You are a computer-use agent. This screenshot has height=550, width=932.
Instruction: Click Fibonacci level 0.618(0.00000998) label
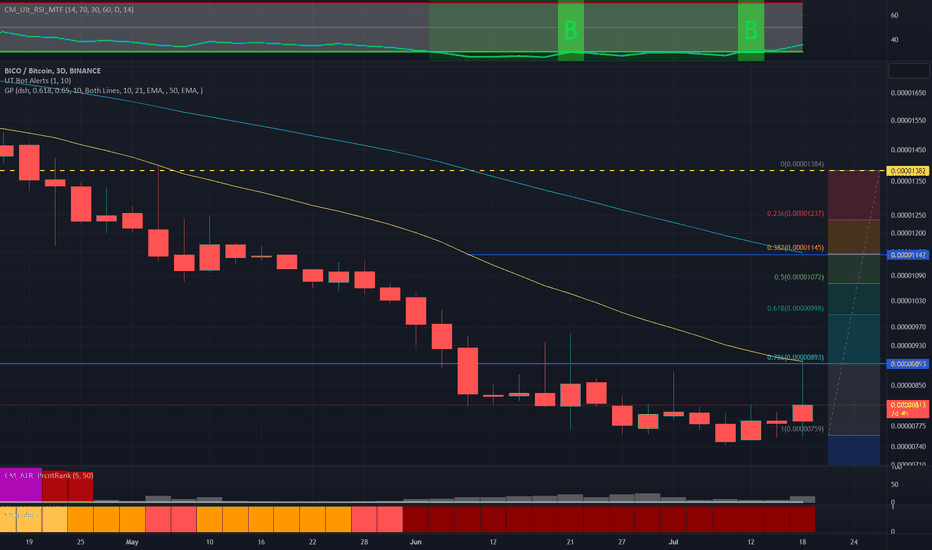pyautogui.click(x=795, y=308)
